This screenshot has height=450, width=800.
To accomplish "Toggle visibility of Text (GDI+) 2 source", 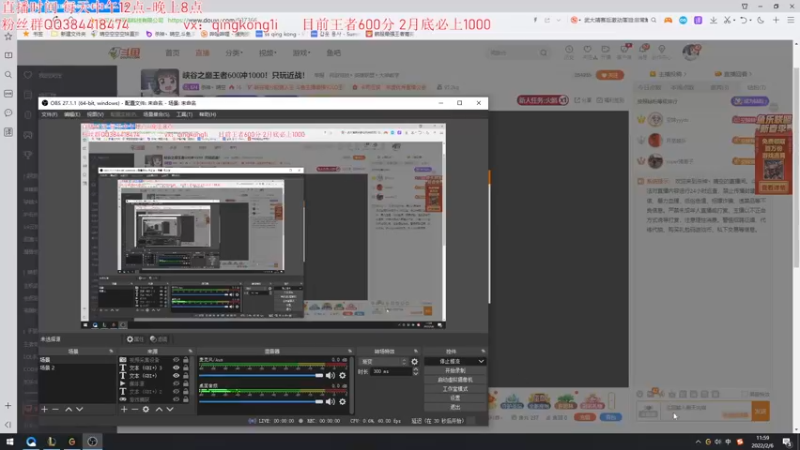I will (176, 391).
